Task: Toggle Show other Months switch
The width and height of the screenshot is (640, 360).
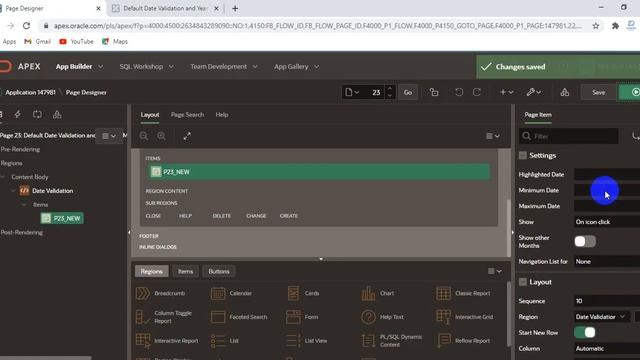Action: pos(585,242)
